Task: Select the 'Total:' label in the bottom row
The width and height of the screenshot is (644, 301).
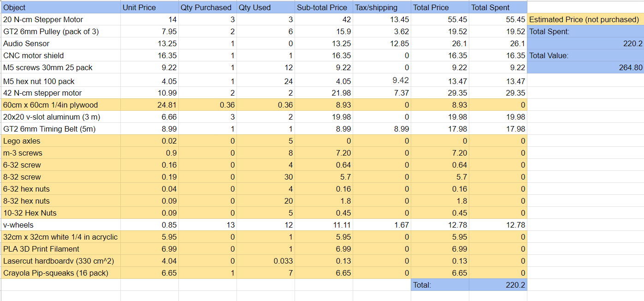Action: click(440, 285)
